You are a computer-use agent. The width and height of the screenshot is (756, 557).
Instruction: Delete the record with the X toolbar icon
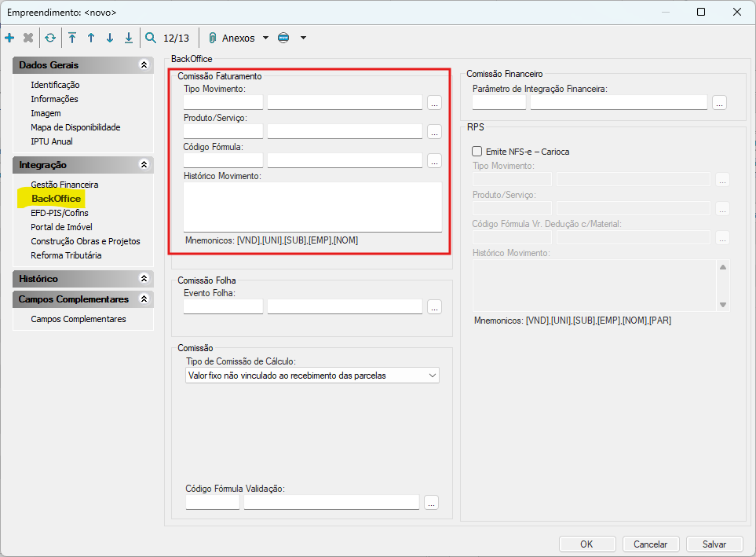[x=28, y=38]
